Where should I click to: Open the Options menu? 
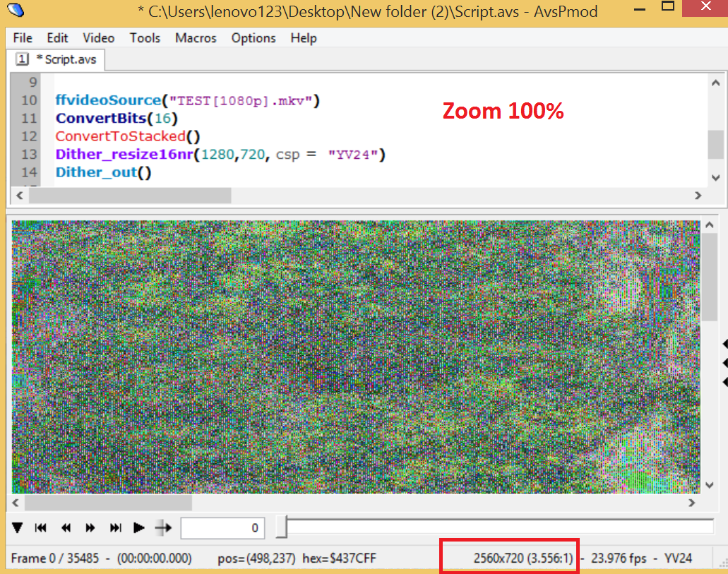253,38
